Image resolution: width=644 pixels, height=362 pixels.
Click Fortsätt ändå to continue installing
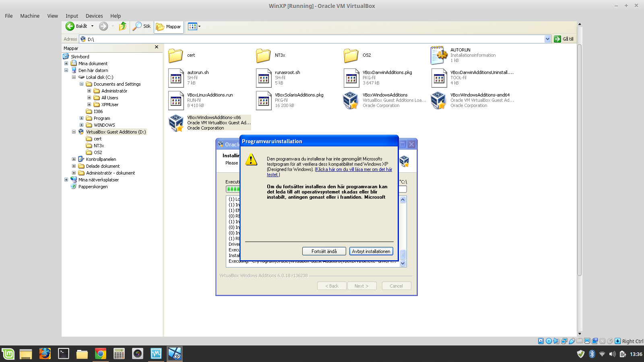(324, 251)
